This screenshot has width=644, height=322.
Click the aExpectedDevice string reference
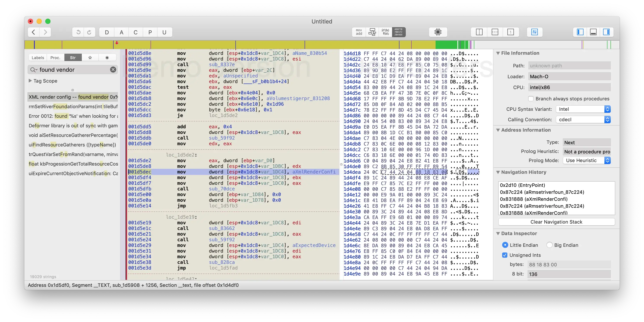pyautogui.click(x=314, y=245)
